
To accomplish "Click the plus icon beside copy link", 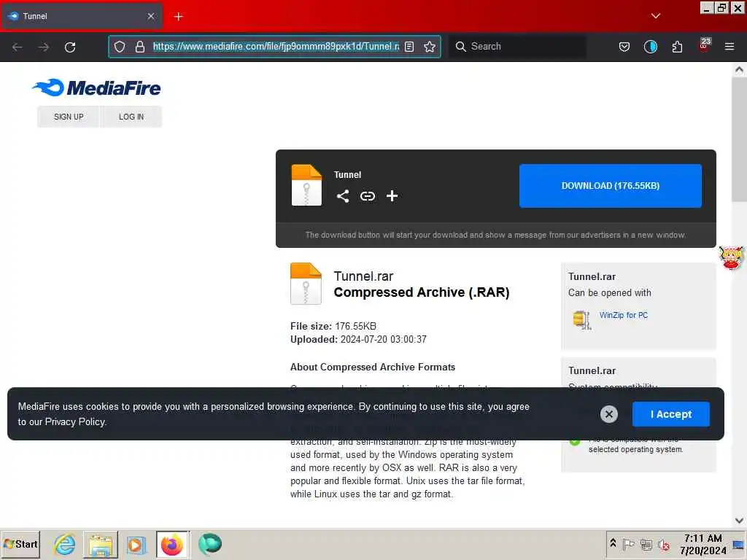I will click(392, 196).
